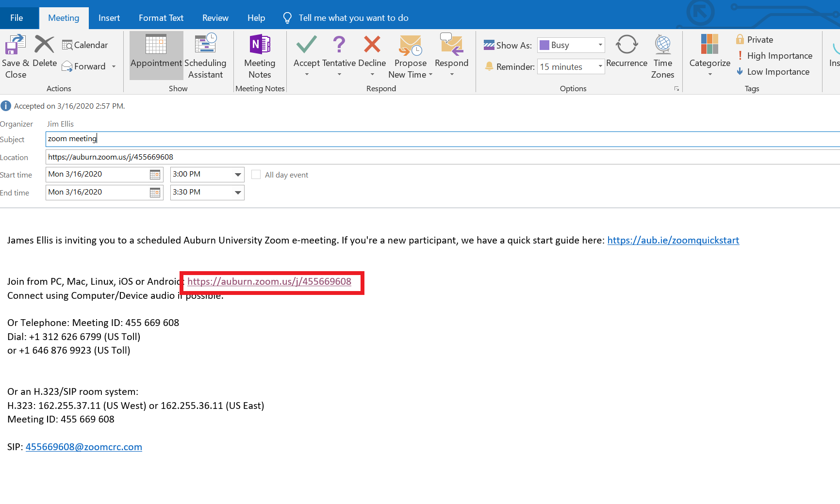Open the zoomquickstart guide link
The width and height of the screenshot is (840, 504).
click(673, 240)
